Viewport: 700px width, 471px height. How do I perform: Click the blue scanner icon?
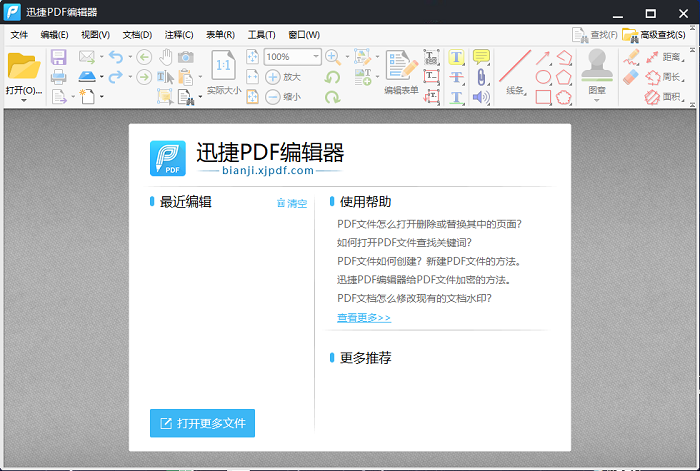(x=87, y=77)
